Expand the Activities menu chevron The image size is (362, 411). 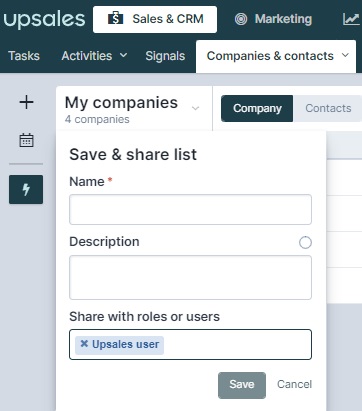(x=123, y=55)
